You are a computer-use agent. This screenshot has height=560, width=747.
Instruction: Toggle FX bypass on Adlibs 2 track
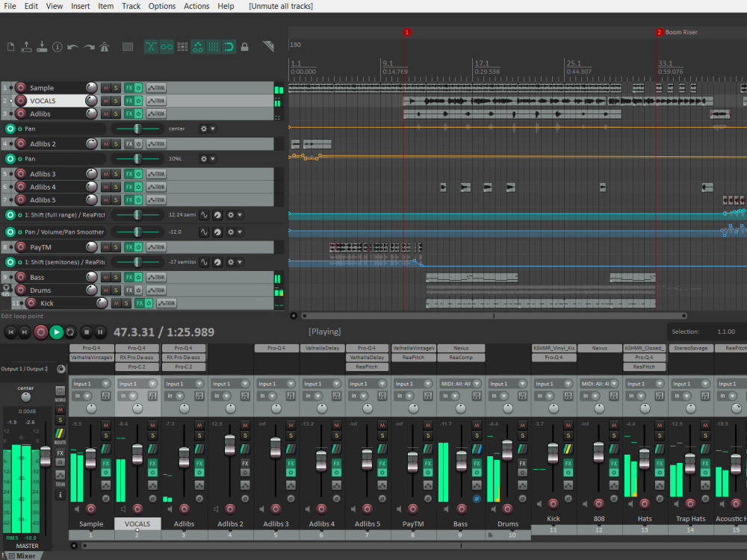pyautogui.click(x=138, y=144)
